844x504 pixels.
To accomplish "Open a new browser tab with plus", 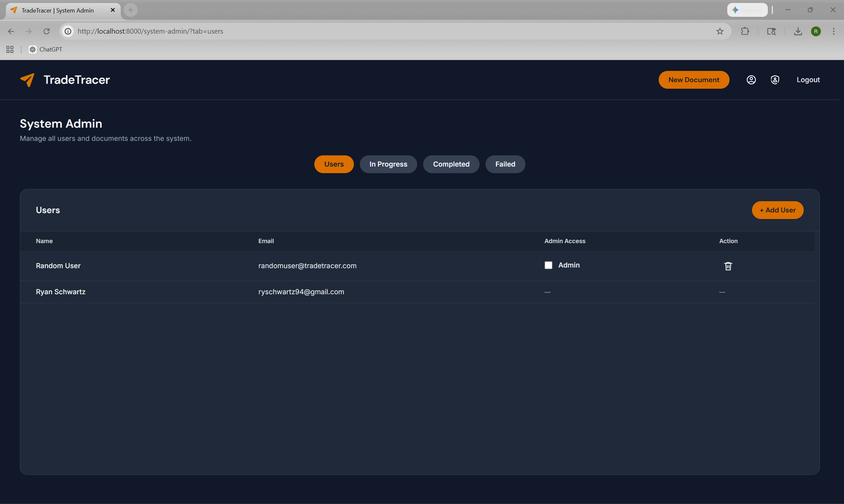I will [130, 10].
